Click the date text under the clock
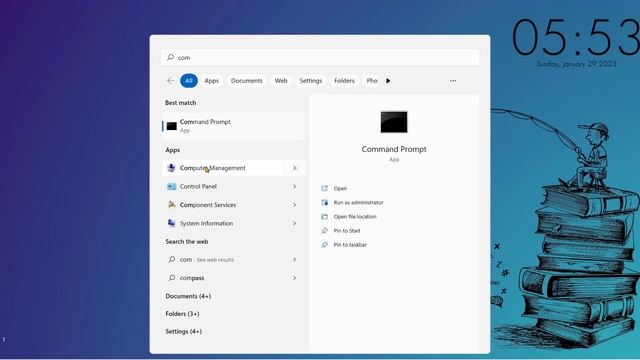Viewport: 640px width, 360px height. pyautogui.click(x=576, y=64)
